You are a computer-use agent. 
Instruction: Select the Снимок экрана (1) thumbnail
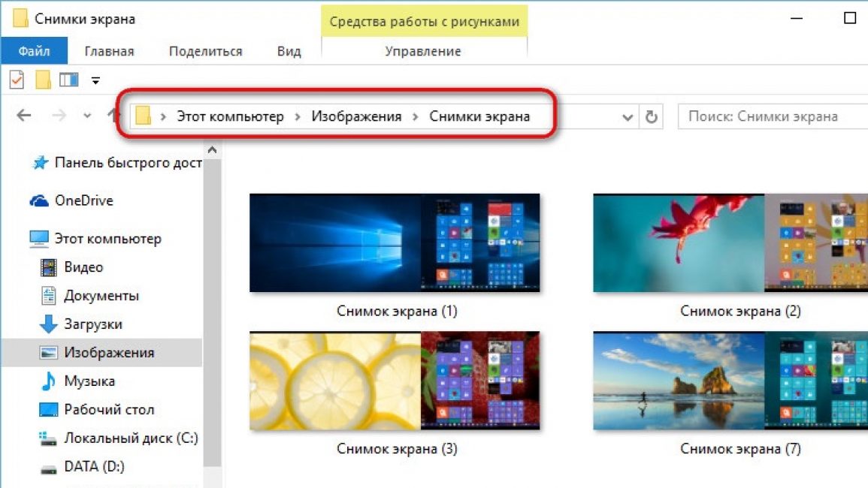pyautogui.click(x=395, y=243)
